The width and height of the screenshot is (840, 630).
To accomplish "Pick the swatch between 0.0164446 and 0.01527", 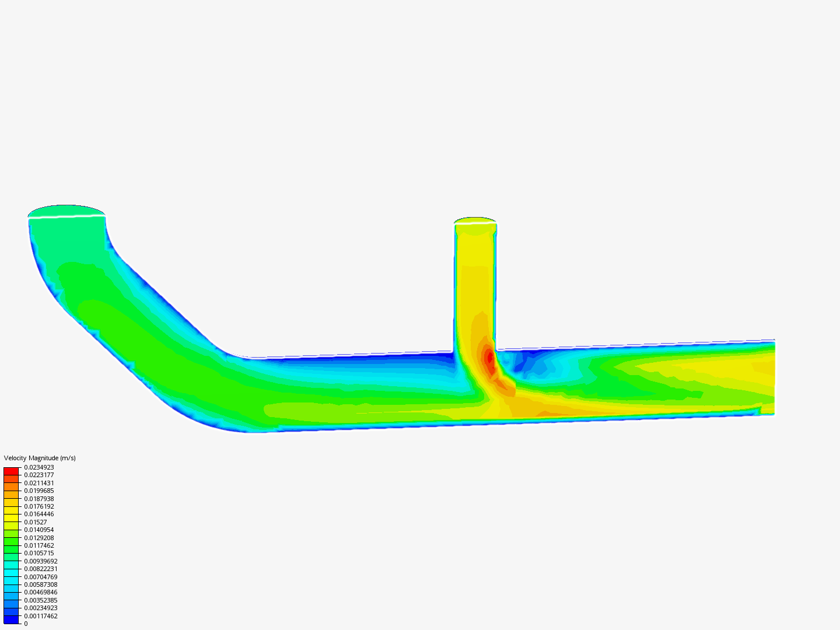I will [x=11, y=518].
